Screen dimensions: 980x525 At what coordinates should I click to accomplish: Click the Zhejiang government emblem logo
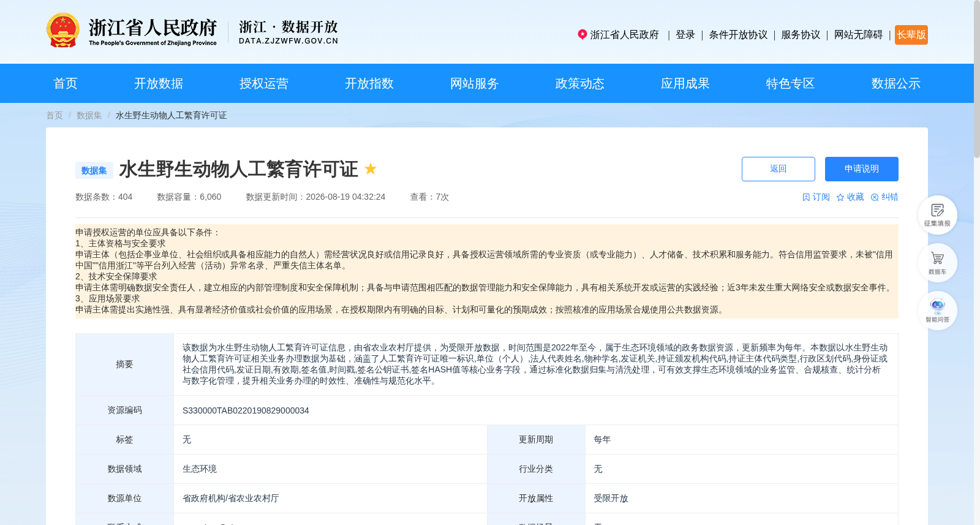coord(62,30)
